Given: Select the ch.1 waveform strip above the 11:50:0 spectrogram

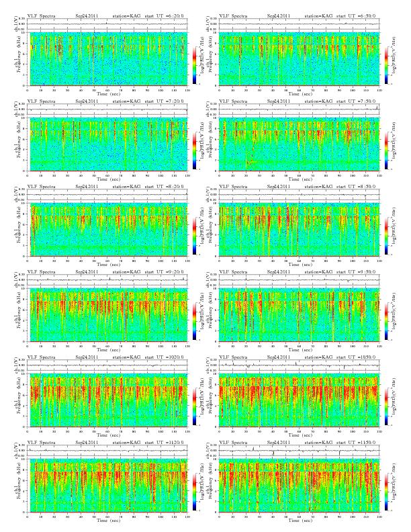Looking at the screenshot, I should (299, 450).
